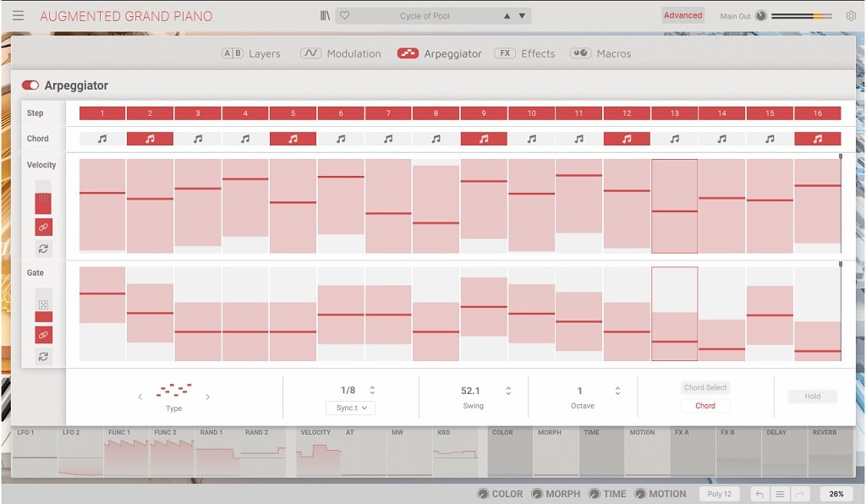Select the FUNC 1 modulation source

126,452
